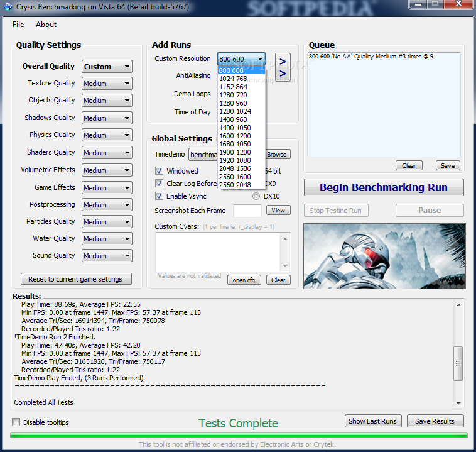Viewport: 476px width, 452px height.
Task: Expand the Objects Quality dropdown
Action: [107, 101]
